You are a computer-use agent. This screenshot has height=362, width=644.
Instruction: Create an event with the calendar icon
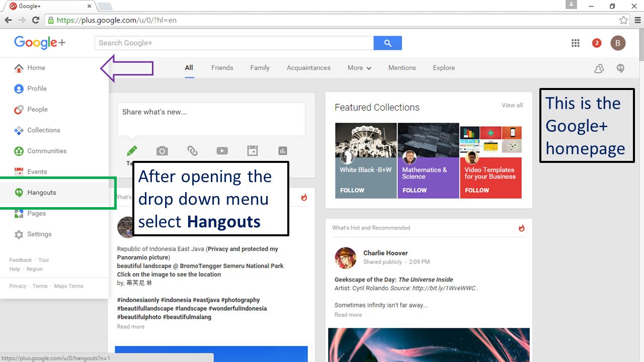click(252, 151)
